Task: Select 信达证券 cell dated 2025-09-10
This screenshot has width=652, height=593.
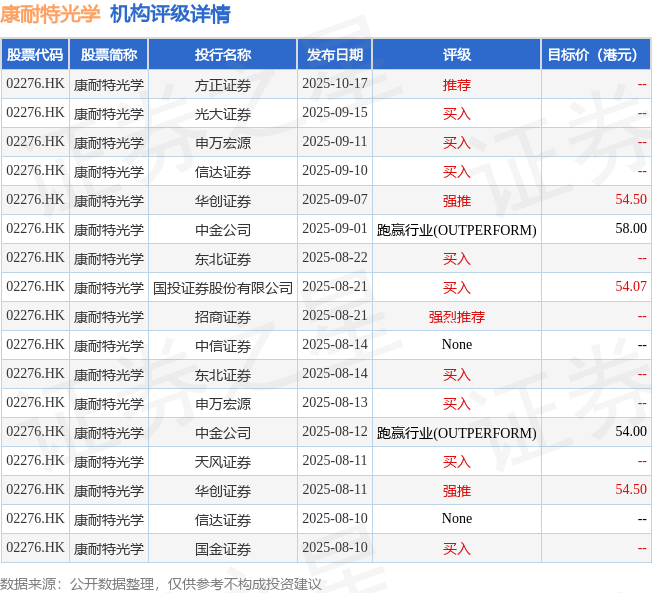Action: 223,172
